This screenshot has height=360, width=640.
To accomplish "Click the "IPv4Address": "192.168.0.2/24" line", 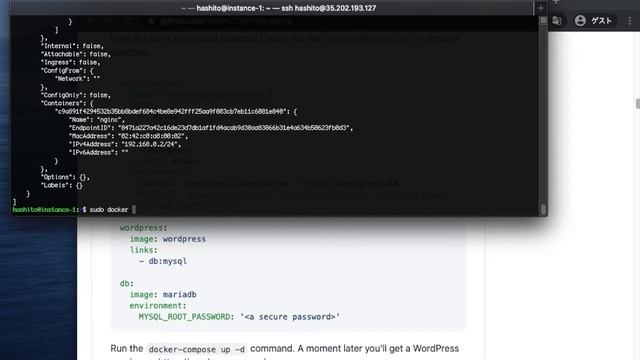I will tap(125, 144).
